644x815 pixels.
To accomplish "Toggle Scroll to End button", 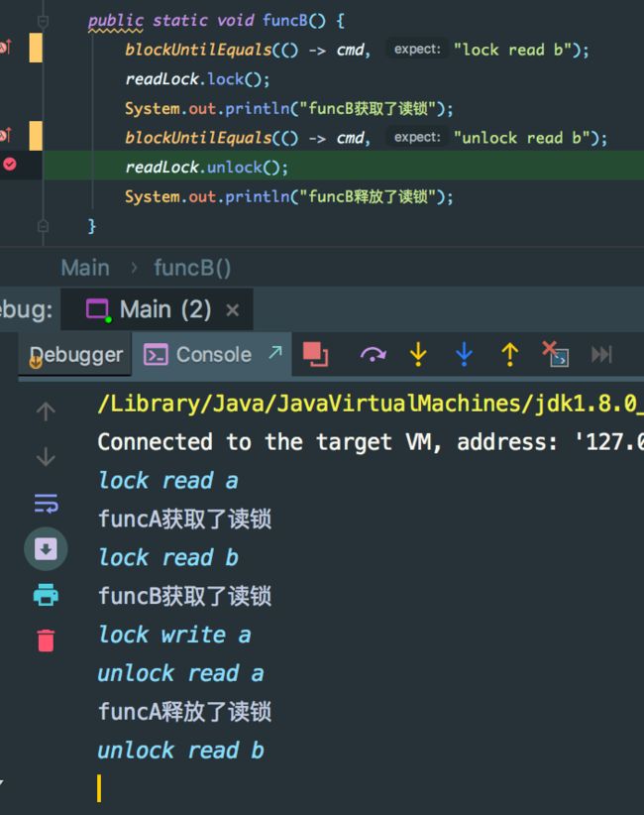I will click(x=46, y=549).
